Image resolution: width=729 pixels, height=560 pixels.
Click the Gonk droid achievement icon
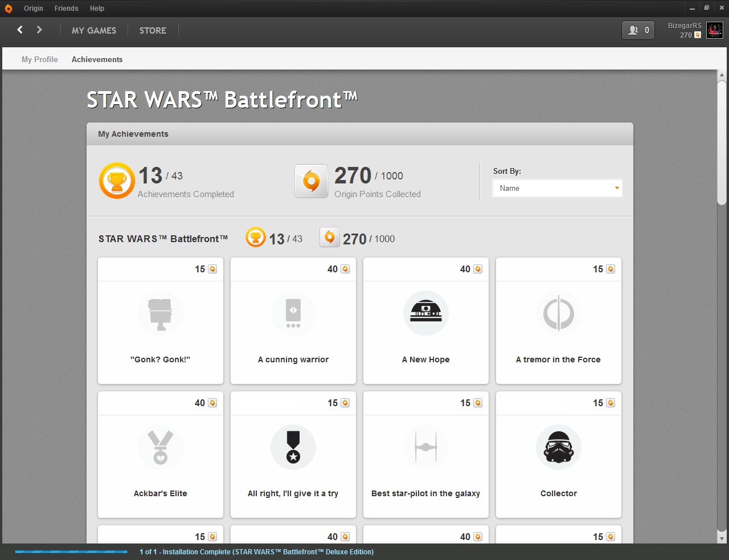[160, 313]
